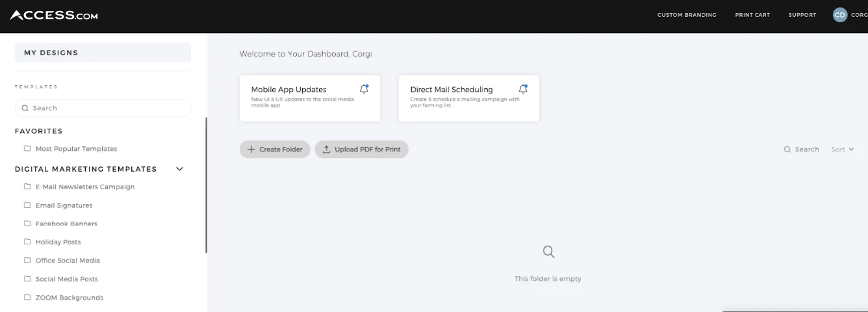Click the sidebar vertical scrollbar
The height and width of the screenshot is (312, 868).
point(206,185)
